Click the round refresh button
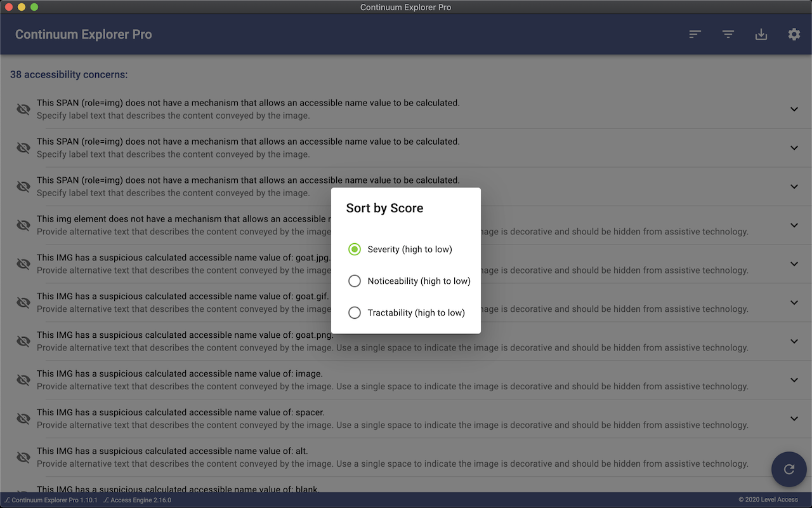The height and width of the screenshot is (508, 812). click(789, 469)
